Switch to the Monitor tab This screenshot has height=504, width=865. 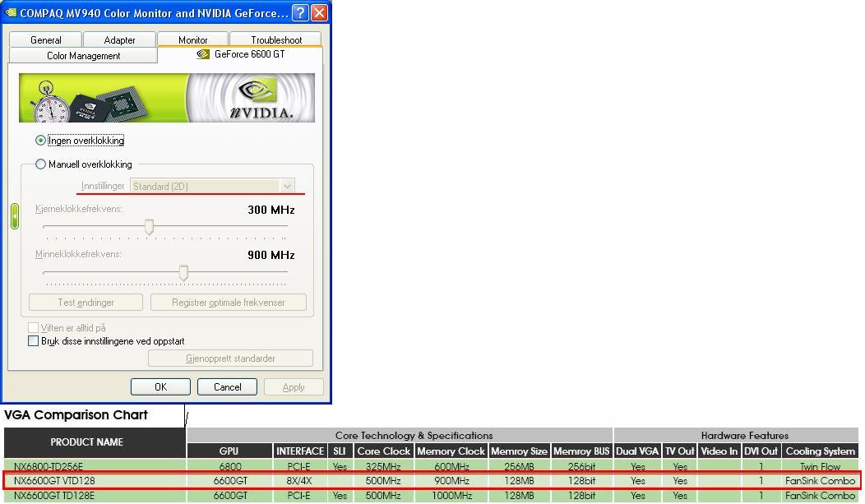(192, 39)
